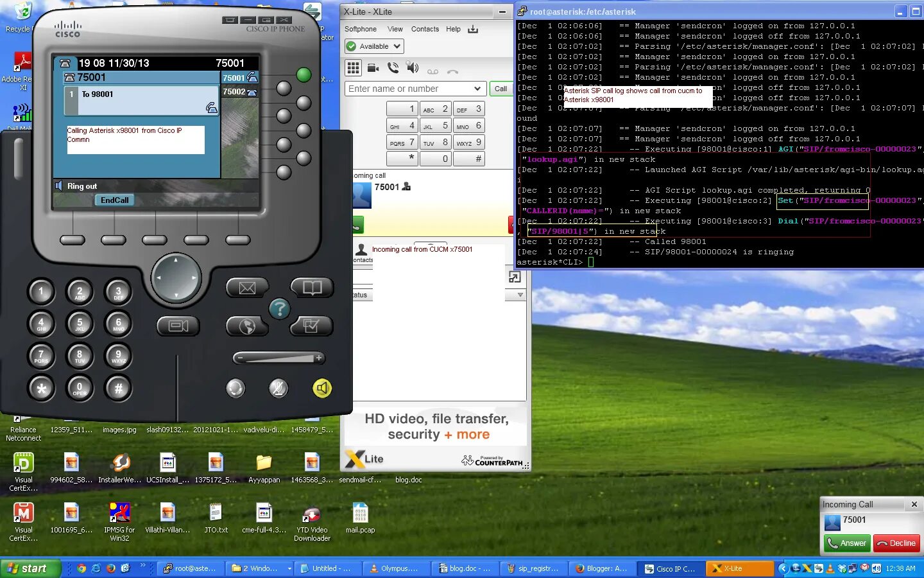This screenshot has height=578, width=924.
Task: Click the incoming caller avatar in X-Lite
Action: [x=362, y=195]
